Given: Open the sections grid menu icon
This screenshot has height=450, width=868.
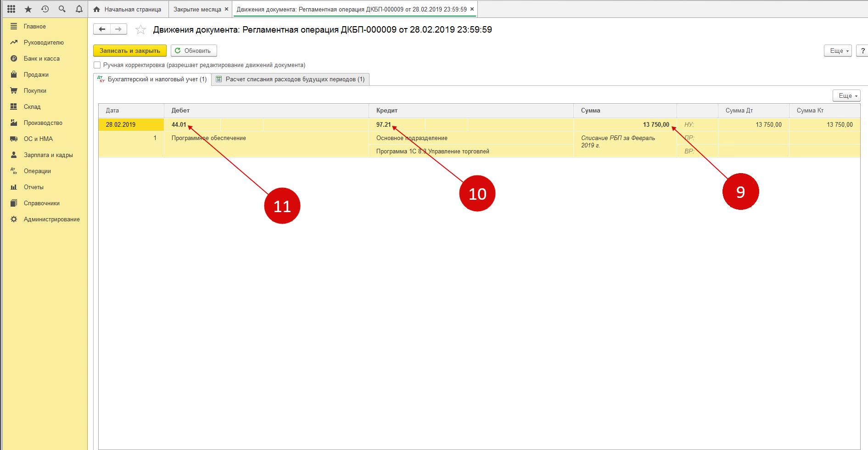Looking at the screenshot, I should (11, 9).
